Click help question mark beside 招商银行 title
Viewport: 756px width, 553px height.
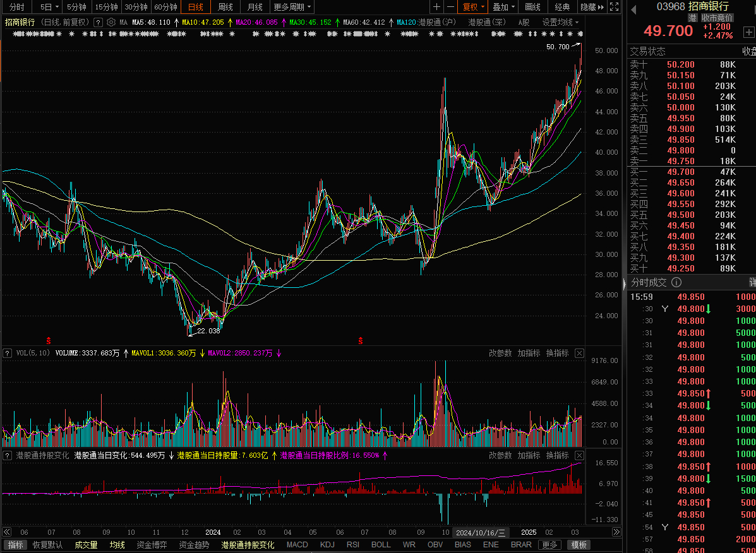pyautogui.click(x=98, y=22)
